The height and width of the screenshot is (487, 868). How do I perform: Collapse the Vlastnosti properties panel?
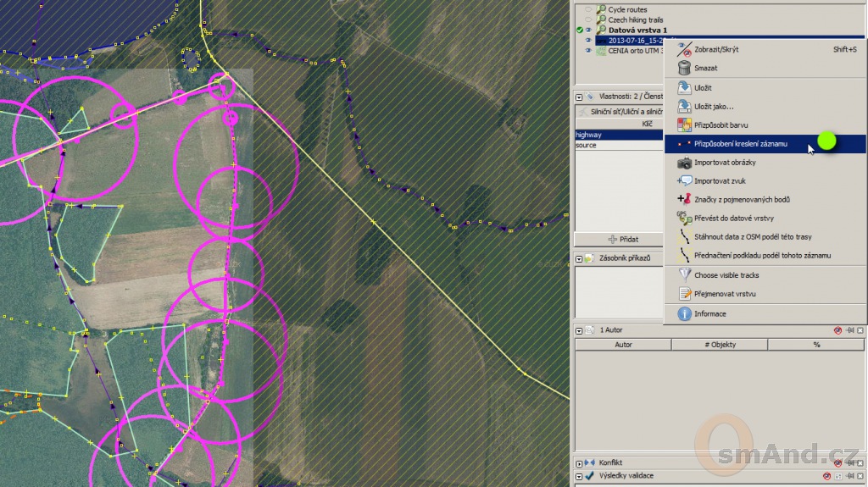coord(579,97)
